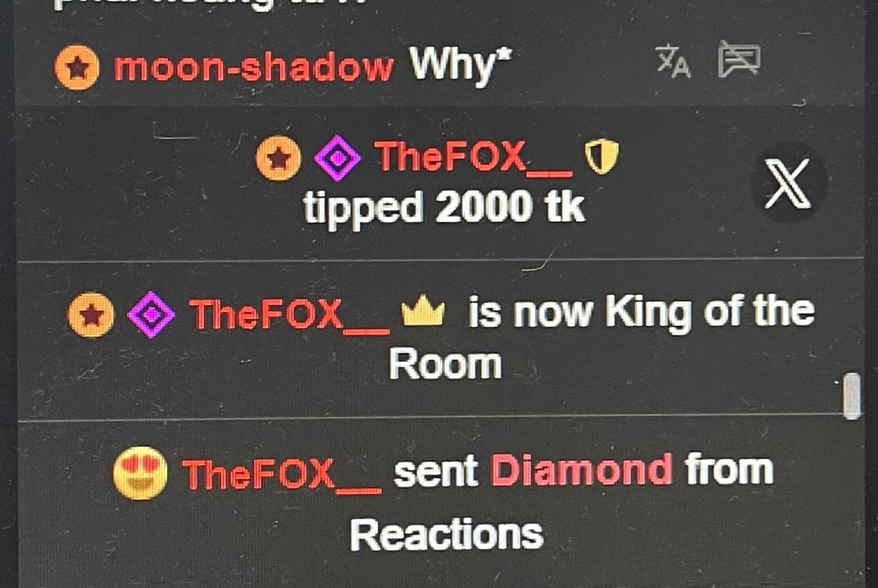Click TheFOX__ name in King message
This screenshot has width=878, height=588.
coord(290,315)
